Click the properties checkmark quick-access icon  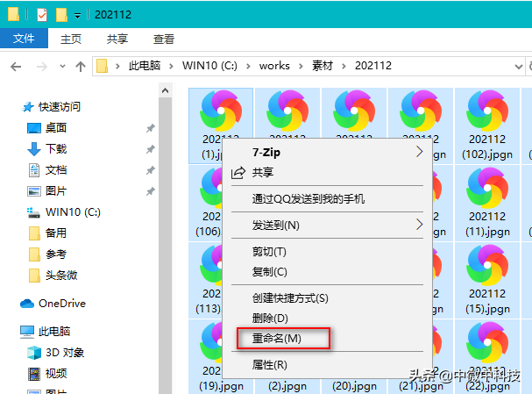[42, 15]
